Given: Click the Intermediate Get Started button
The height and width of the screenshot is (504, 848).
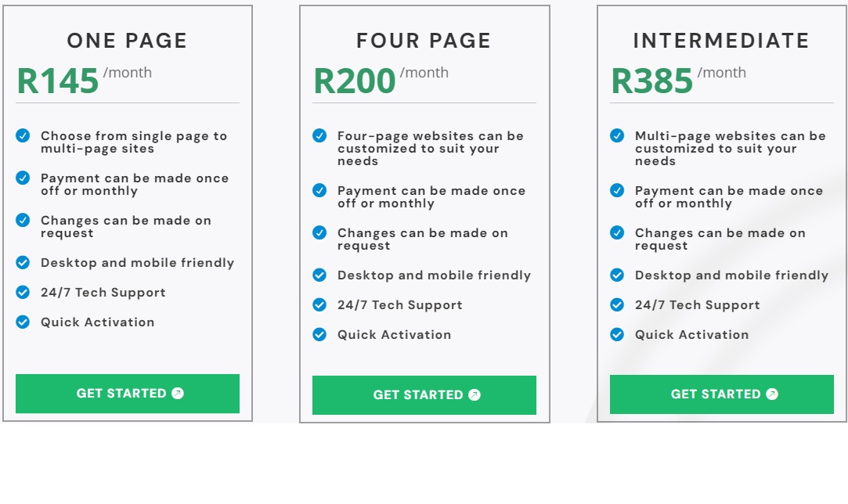Looking at the screenshot, I should [721, 394].
